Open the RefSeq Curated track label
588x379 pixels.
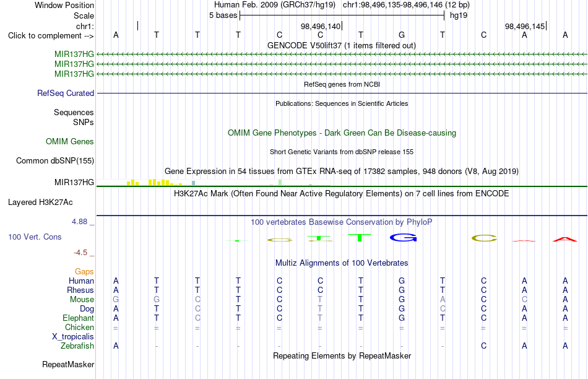click(66, 93)
